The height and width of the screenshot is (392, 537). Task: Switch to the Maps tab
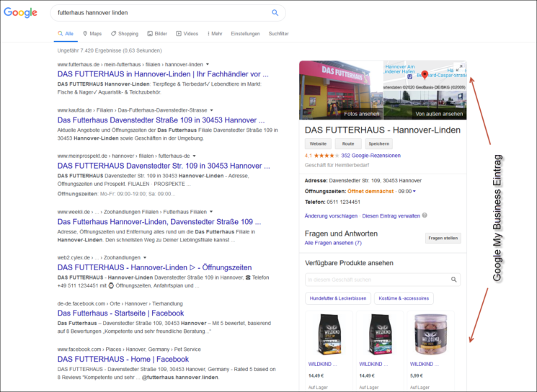click(92, 34)
